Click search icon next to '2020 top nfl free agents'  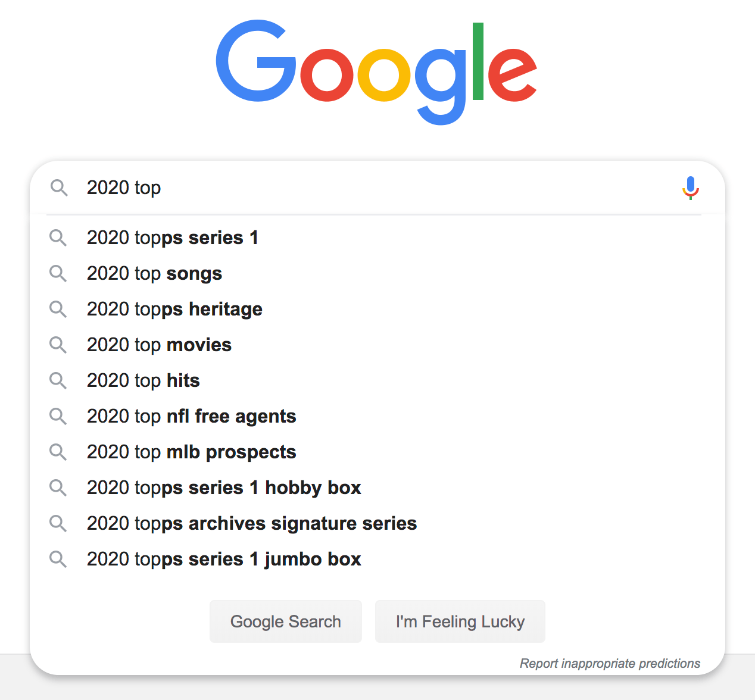point(58,416)
